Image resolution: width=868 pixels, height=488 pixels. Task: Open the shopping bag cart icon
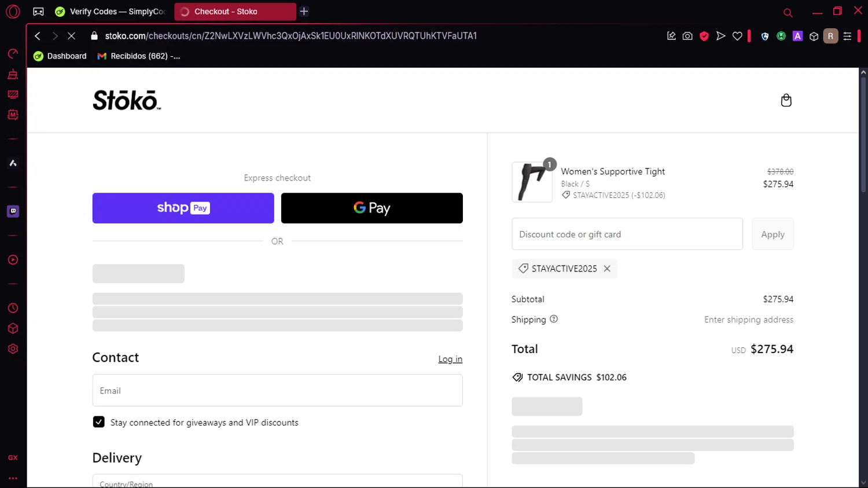(x=786, y=100)
